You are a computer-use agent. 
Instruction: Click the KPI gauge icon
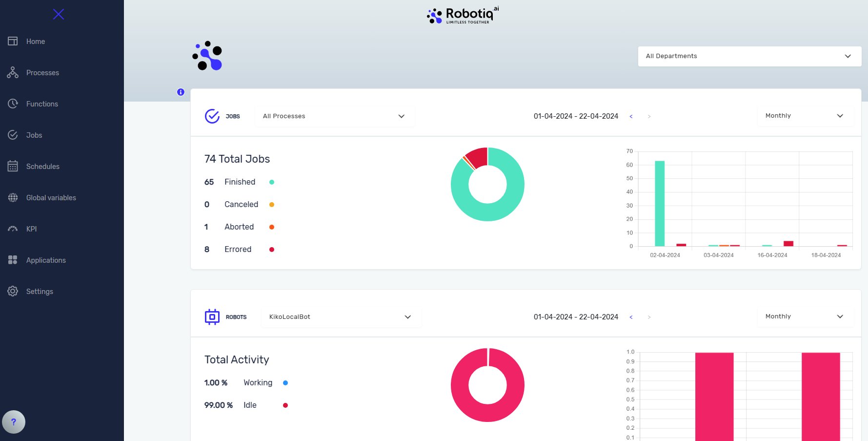[13, 229]
